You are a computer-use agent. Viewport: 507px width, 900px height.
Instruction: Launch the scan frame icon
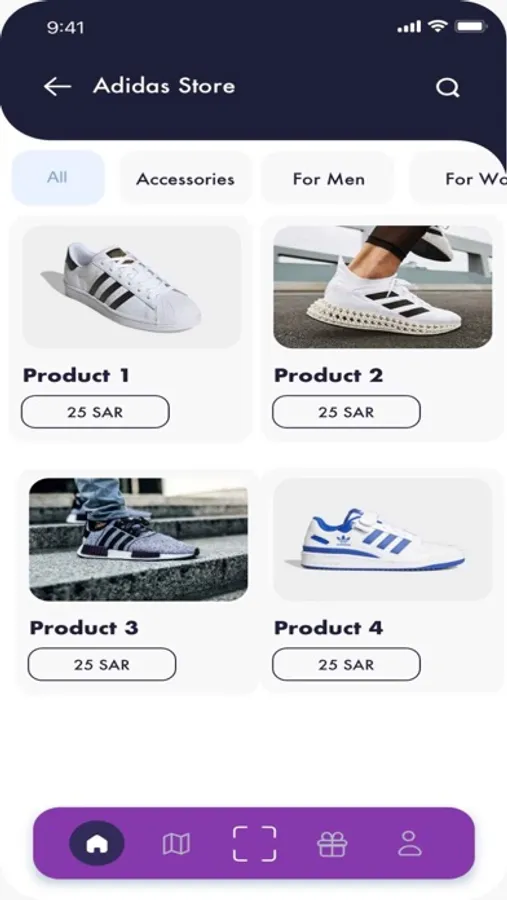254,844
